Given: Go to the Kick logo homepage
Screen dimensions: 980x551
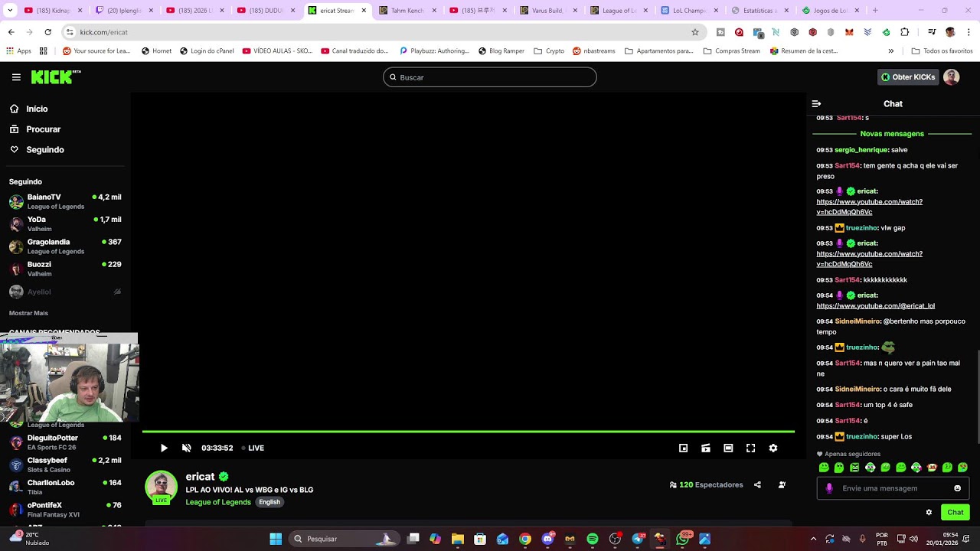Looking at the screenshot, I should pos(56,77).
